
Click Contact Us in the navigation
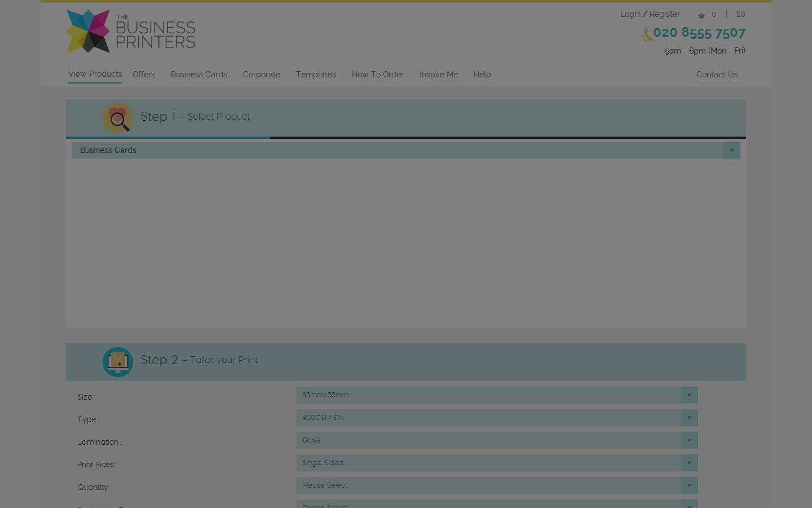point(717,75)
